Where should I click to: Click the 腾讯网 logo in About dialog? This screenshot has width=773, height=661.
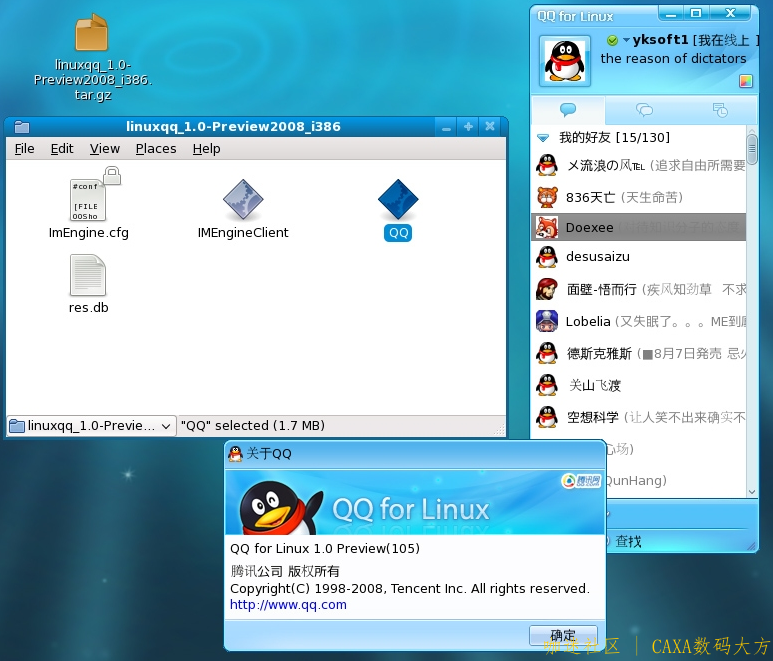(x=582, y=481)
